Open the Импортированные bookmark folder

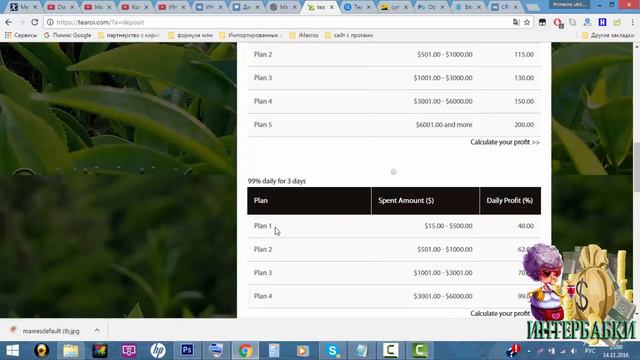(251, 36)
